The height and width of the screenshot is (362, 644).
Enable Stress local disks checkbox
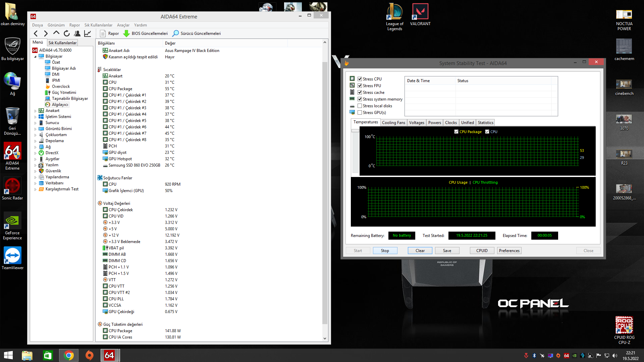[360, 106]
